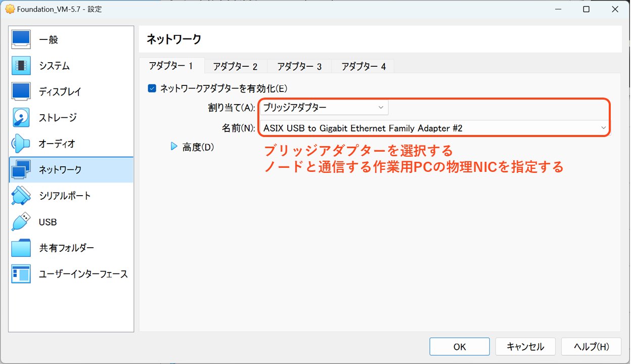Click the ストレージ label in sidebar

[x=58, y=118]
